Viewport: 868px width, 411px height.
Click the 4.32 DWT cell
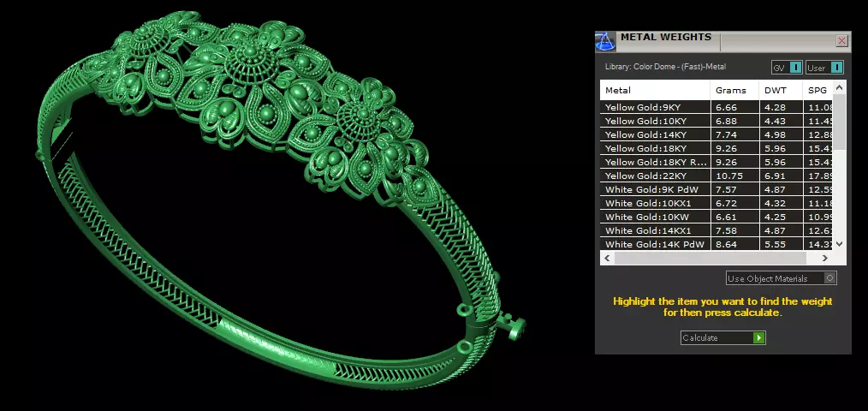781,203
